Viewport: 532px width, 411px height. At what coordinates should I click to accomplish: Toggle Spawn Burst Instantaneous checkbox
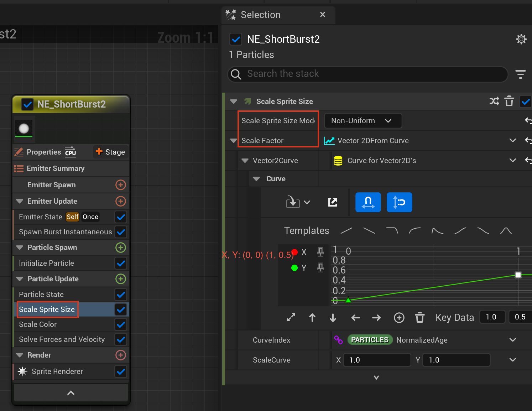coord(121,232)
